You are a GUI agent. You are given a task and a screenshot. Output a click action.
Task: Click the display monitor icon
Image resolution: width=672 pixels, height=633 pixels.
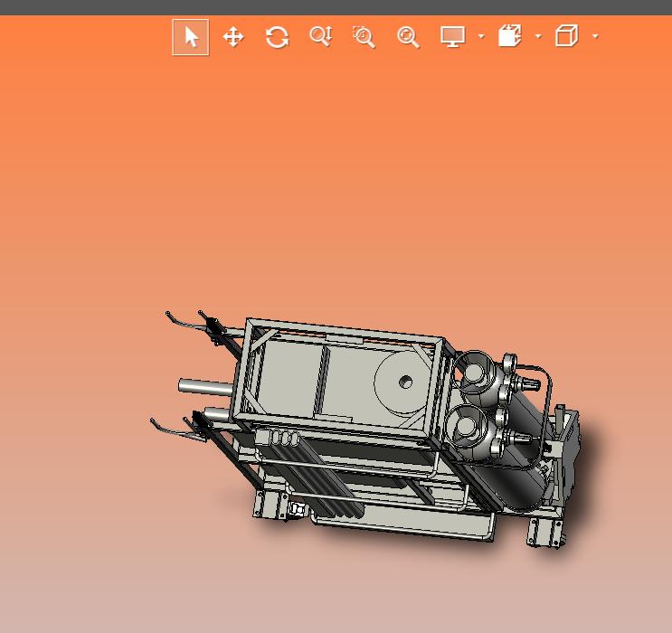[x=452, y=37]
